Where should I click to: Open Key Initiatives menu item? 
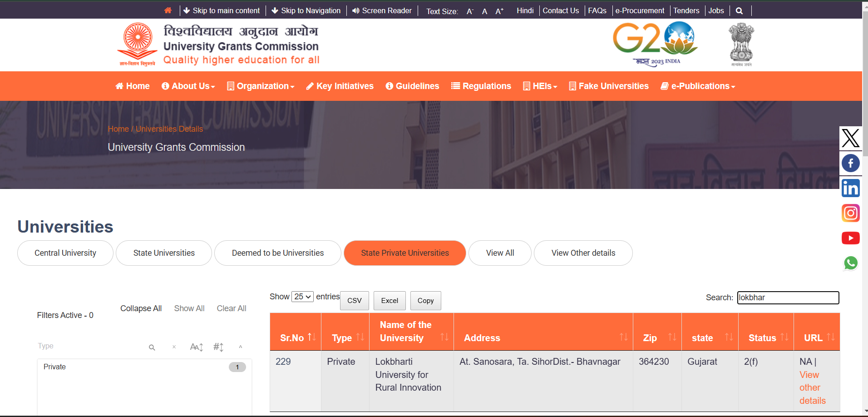(340, 86)
